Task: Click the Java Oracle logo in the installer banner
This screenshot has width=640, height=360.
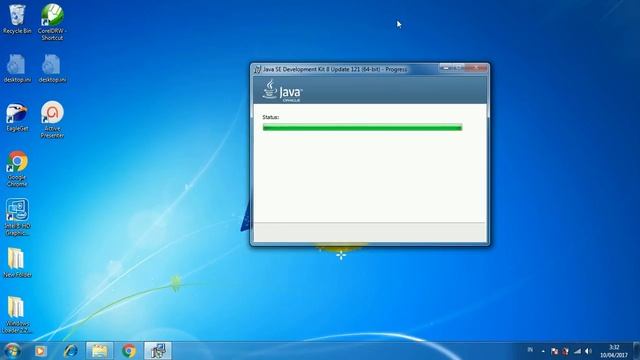Action: click(x=282, y=91)
